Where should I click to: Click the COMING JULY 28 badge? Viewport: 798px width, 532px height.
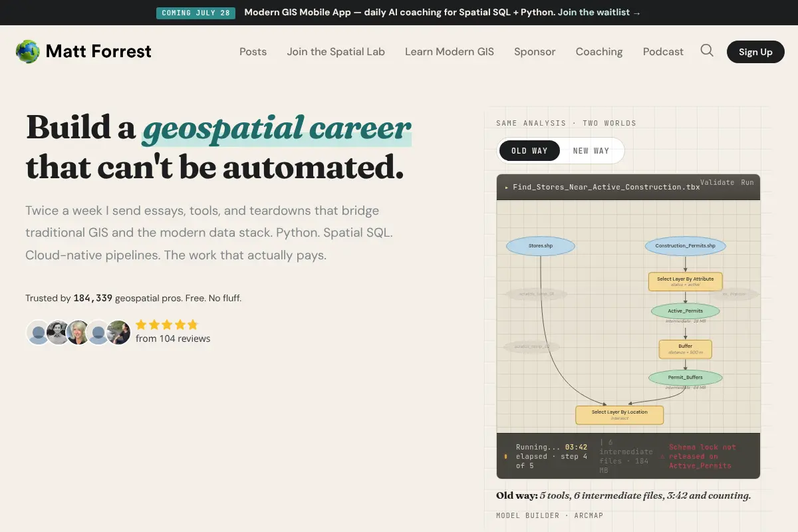tap(196, 13)
